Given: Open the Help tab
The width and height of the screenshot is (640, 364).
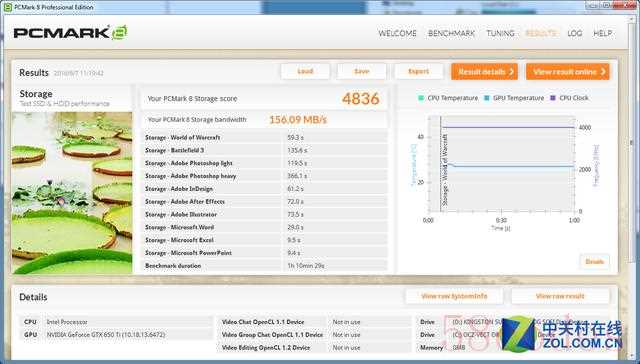Looking at the screenshot, I should (602, 33).
